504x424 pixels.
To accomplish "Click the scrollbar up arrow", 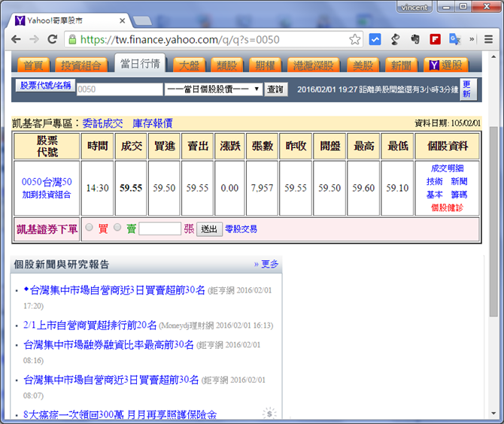I will click(x=493, y=57).
